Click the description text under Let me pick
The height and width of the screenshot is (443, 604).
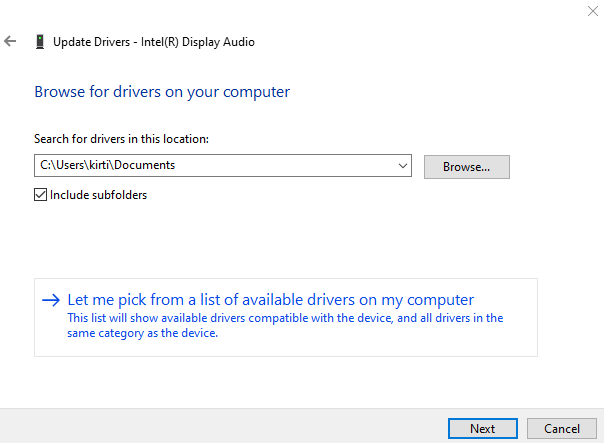click(x=284, y=325)
